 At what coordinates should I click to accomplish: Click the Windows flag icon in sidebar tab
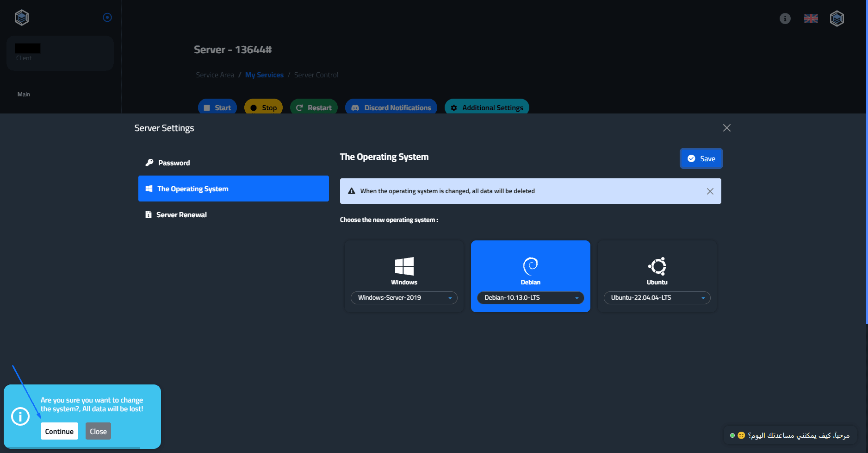coord(149,189)
